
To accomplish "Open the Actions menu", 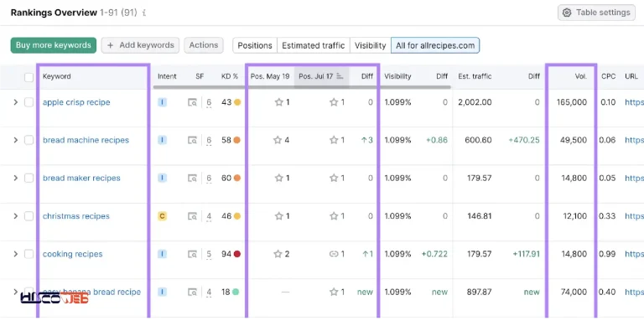I will click(x=203, y=45).
